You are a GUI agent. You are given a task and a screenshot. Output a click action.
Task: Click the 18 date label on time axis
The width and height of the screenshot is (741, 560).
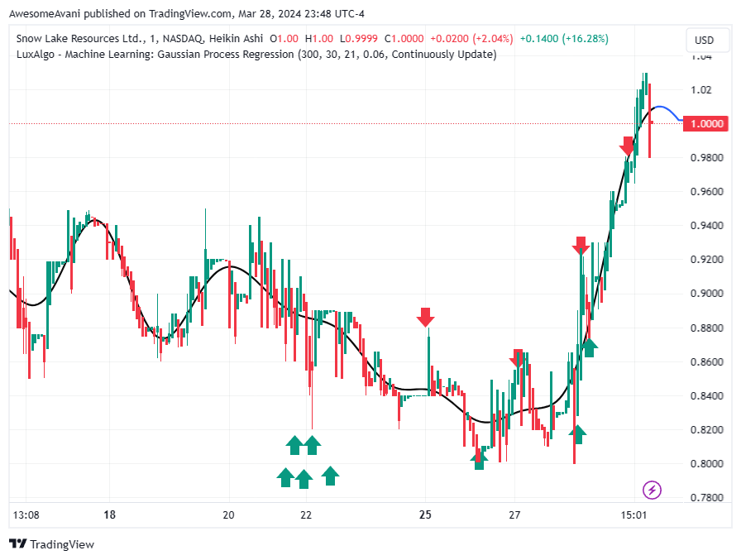click(110, 515)
